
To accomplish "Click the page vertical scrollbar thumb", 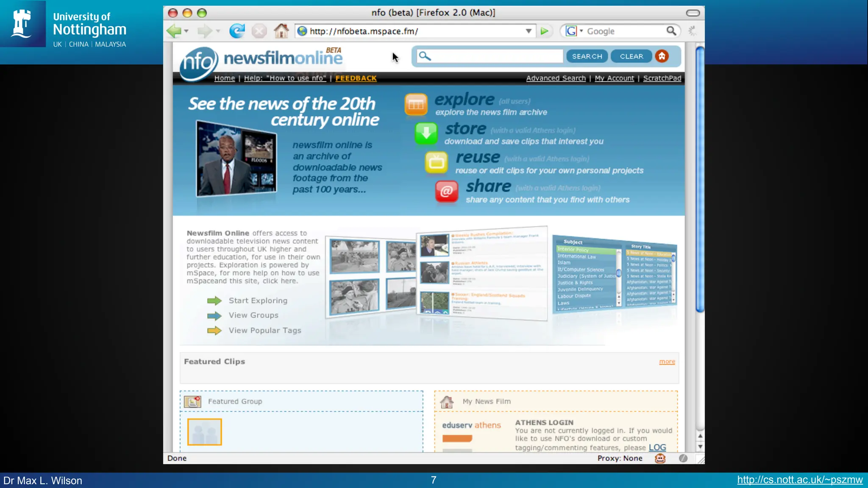I will 700,178.
